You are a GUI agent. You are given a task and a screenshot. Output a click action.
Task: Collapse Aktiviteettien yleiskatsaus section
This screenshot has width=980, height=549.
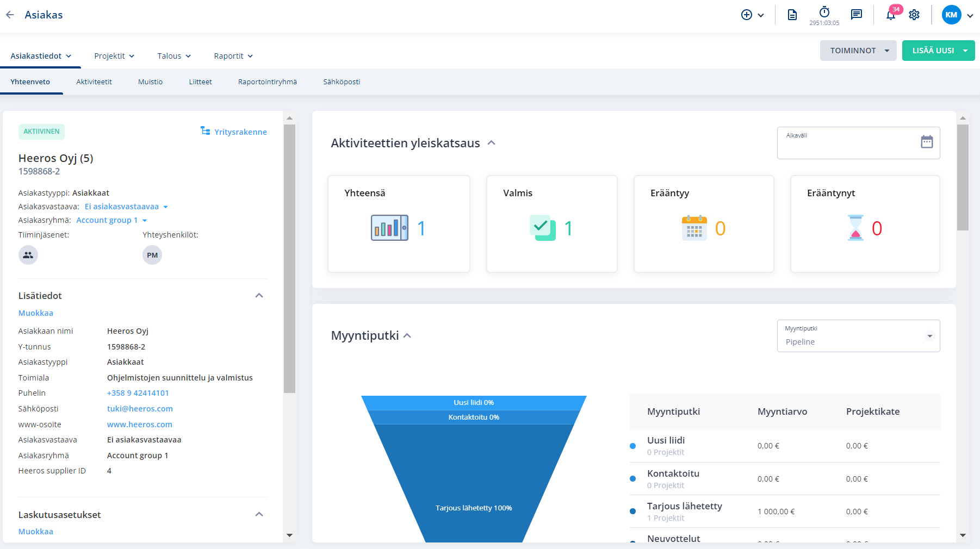point(492,143)
